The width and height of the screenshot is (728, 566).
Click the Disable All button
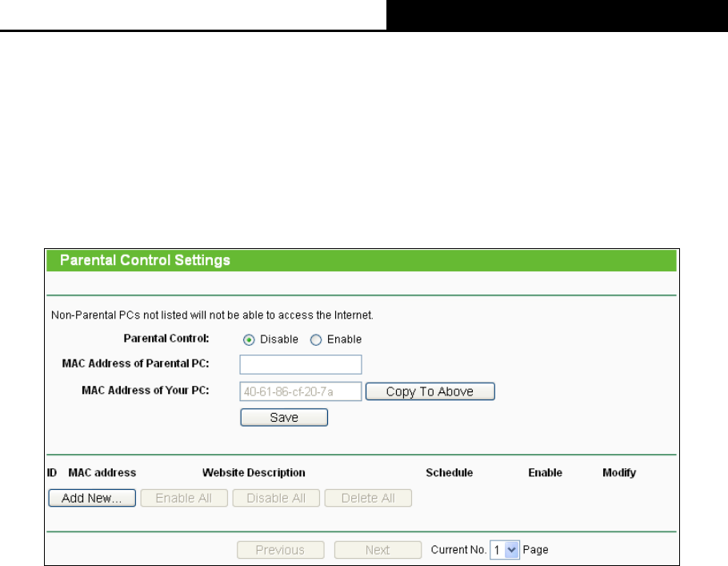coord(276,498)
